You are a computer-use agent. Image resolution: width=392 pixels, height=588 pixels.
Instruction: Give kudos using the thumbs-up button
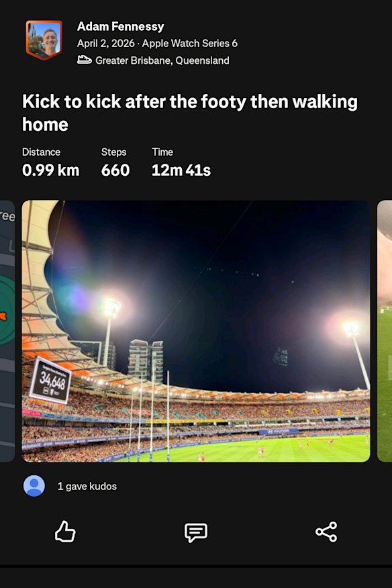64,532
